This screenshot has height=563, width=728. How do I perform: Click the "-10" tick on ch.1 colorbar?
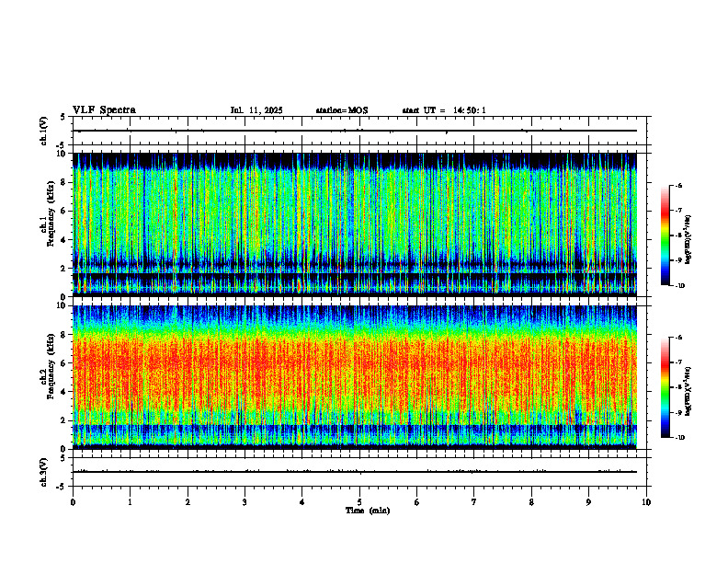pos(679,286)
